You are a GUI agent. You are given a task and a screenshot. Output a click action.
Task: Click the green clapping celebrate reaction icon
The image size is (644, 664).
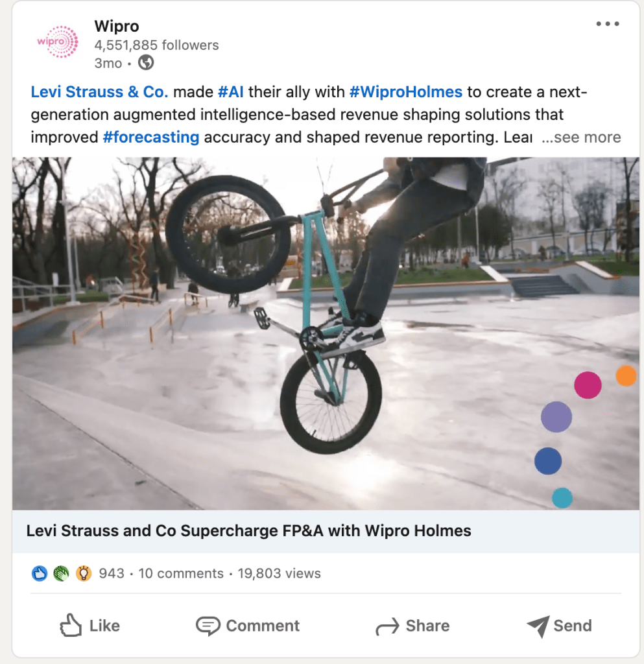[x=62, y=573]
